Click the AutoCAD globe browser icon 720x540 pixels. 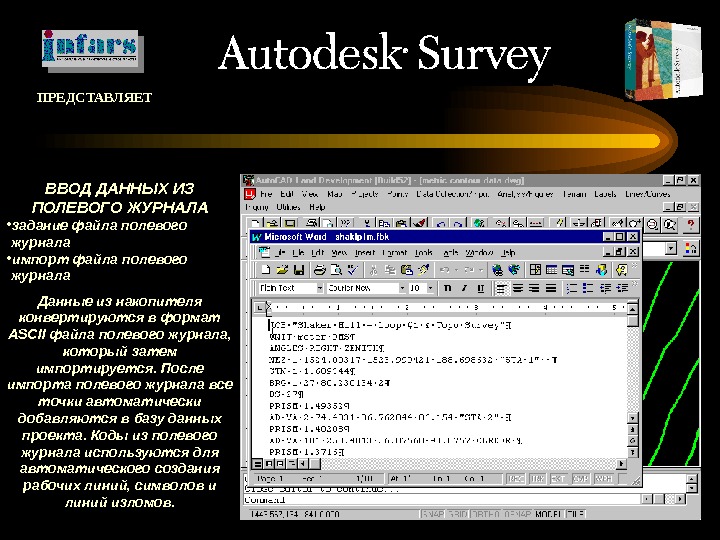pos(479,224)
